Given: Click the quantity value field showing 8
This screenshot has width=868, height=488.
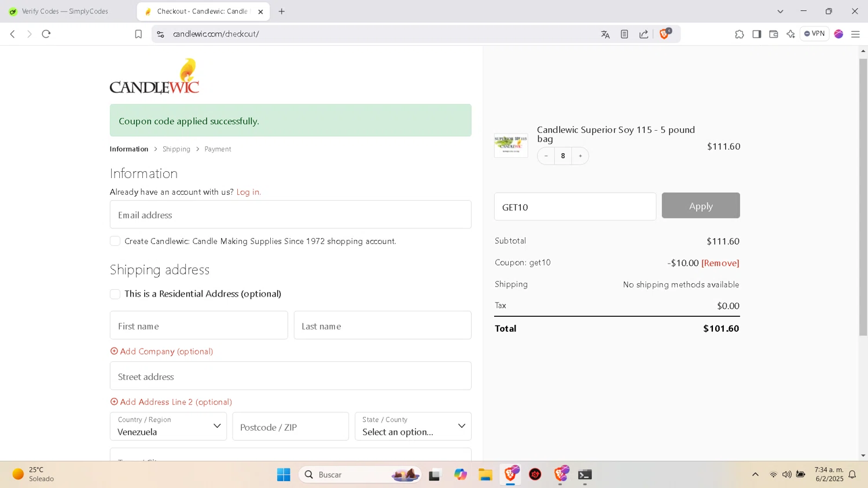Looking at the screenshot, I should pos(563,156).
